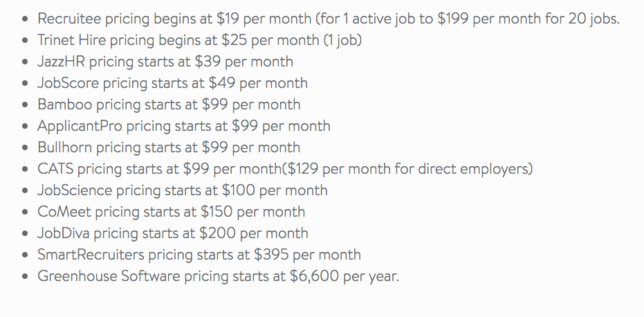Viewport: 644px width, 317px height.
Task: Select the ApplicantPro pricing entry
Action: [x=183, y=125]
